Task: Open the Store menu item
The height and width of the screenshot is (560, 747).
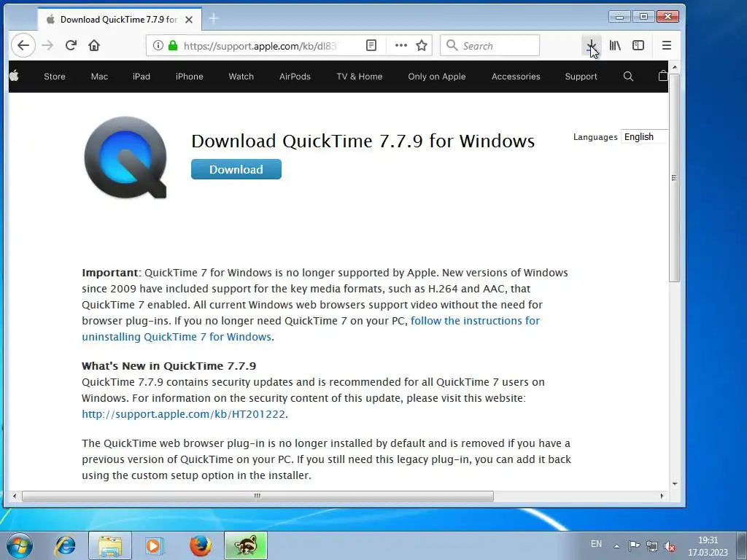Action: coord(55,77)
